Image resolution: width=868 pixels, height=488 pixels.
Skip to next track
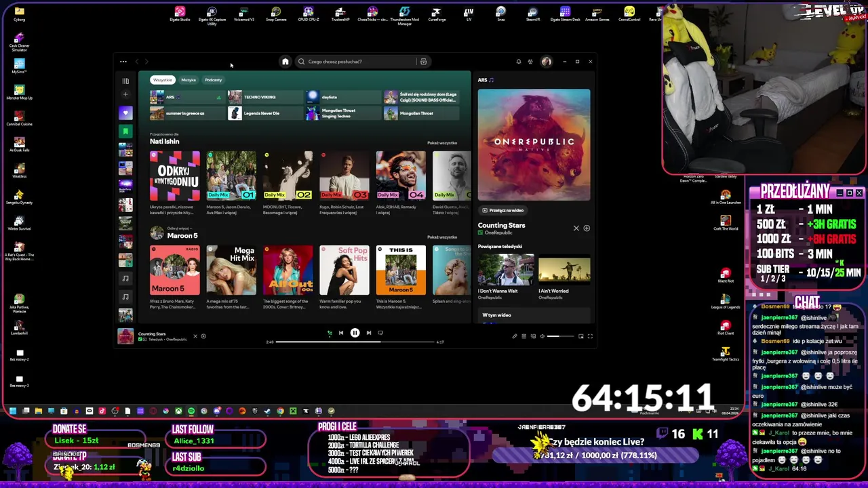pos(368,333)
